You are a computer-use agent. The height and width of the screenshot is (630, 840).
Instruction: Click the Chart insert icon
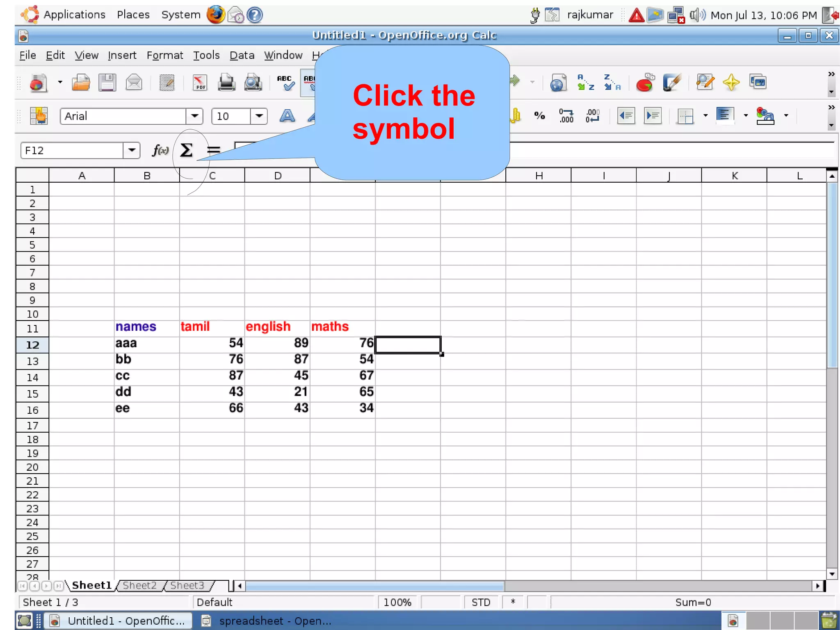(x=644, y=82)
